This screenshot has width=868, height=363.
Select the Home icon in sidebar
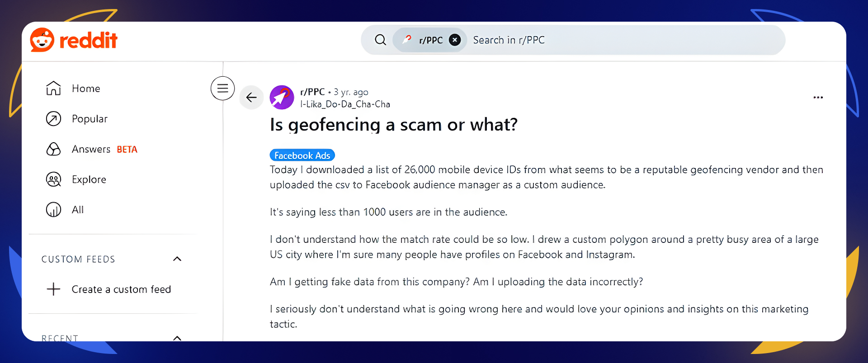pos(54,88)
